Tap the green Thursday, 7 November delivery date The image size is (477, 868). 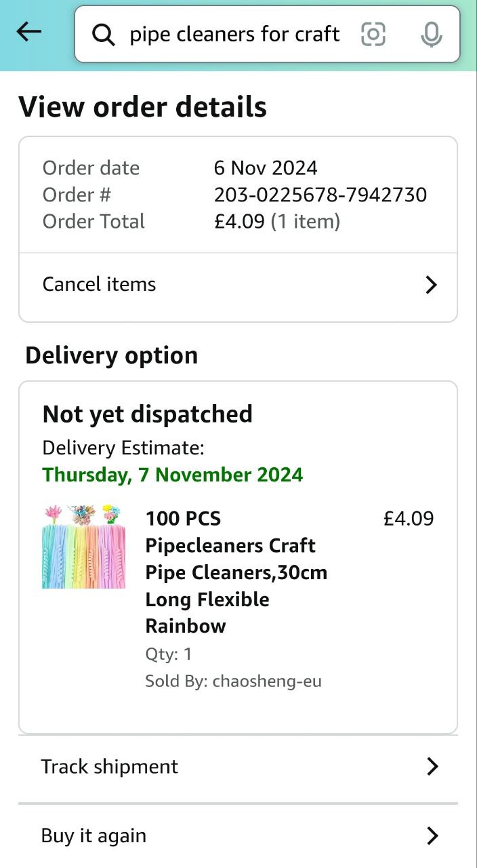point(173,475)
